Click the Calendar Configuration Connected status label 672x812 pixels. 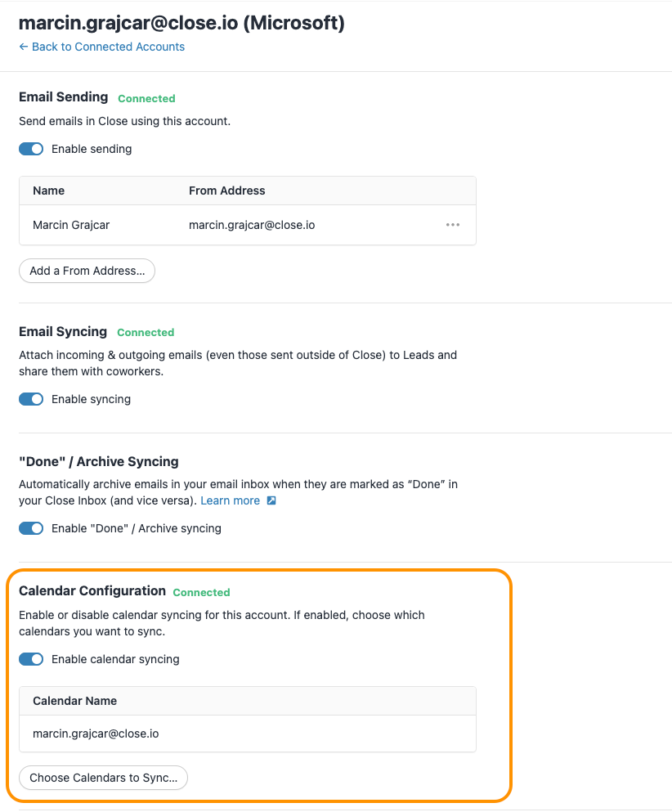pos(201,592)
